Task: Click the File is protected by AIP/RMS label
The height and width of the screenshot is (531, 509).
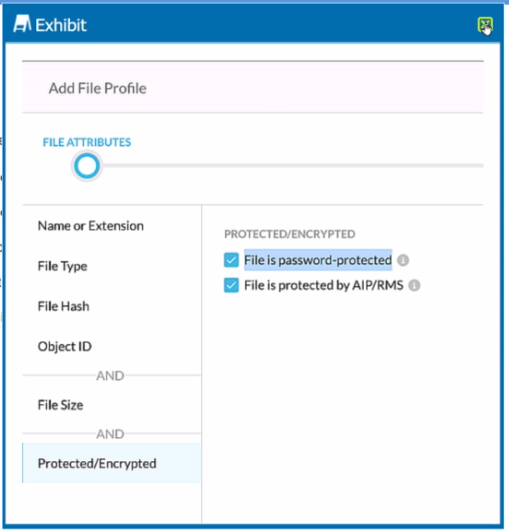Action: pos(324,285)
